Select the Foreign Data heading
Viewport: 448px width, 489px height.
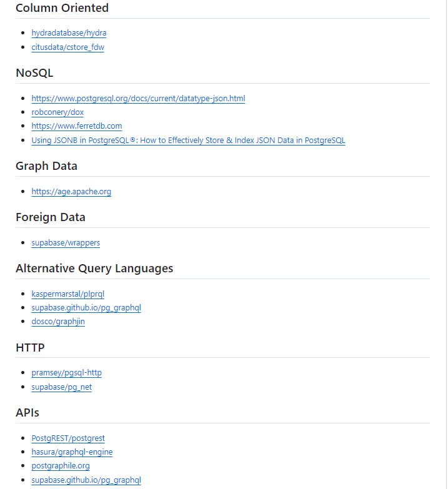(x=51, y=217)
